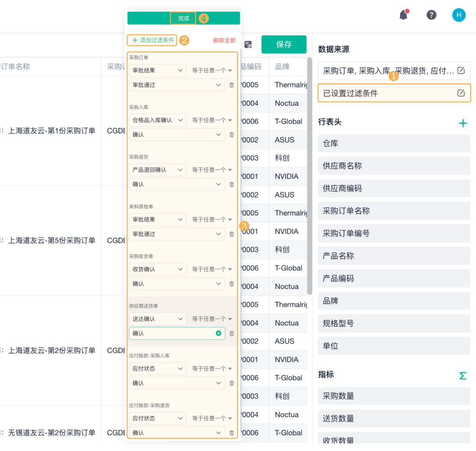Open the H user avatar menu

(459, 15)
